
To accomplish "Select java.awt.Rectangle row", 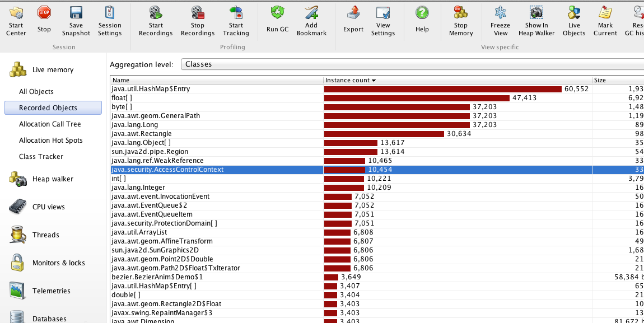I will tap(377, 134).
